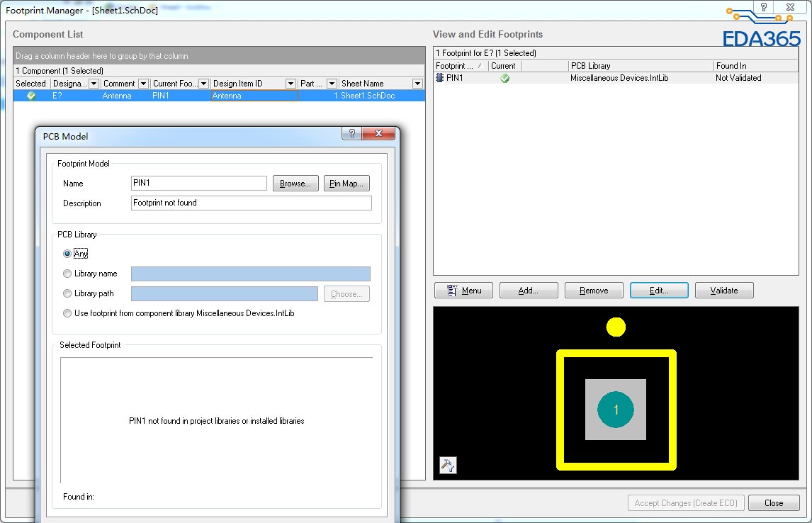The image size is (812, 523).
Task: Choose Use footprint from component library option
Action: pos(67,313)
